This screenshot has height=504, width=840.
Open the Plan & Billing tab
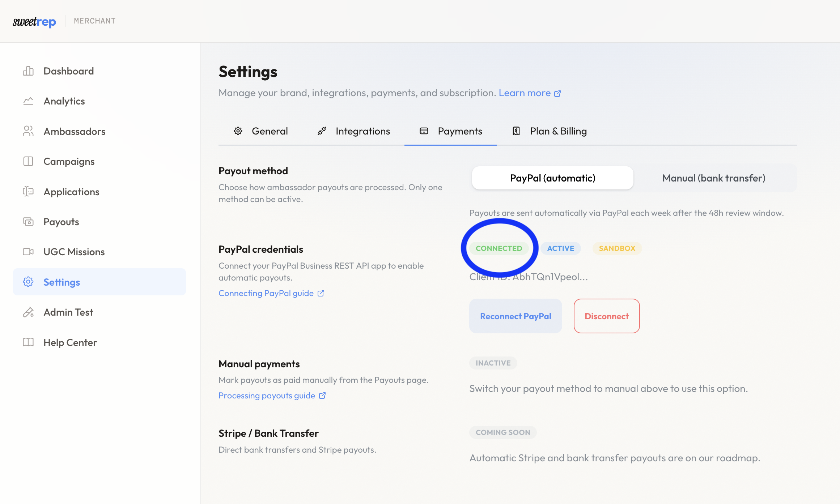pyautogui.click(x=550, y=131)
